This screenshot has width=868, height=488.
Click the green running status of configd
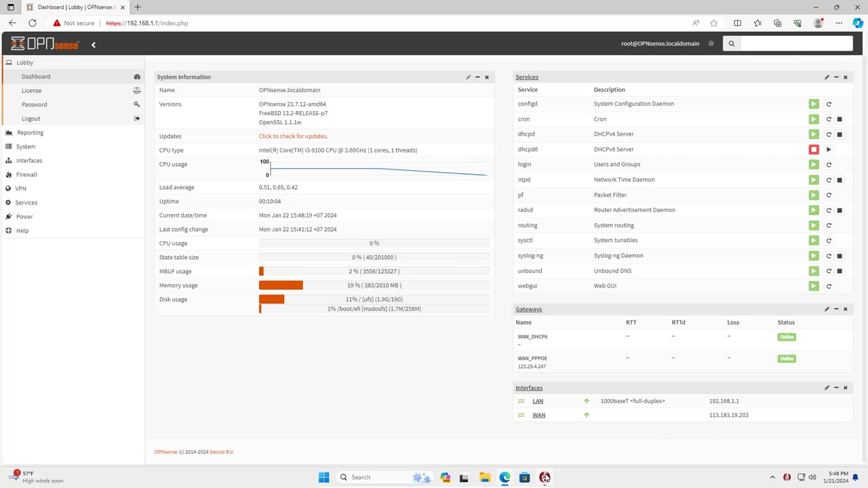tap(814, 104)
